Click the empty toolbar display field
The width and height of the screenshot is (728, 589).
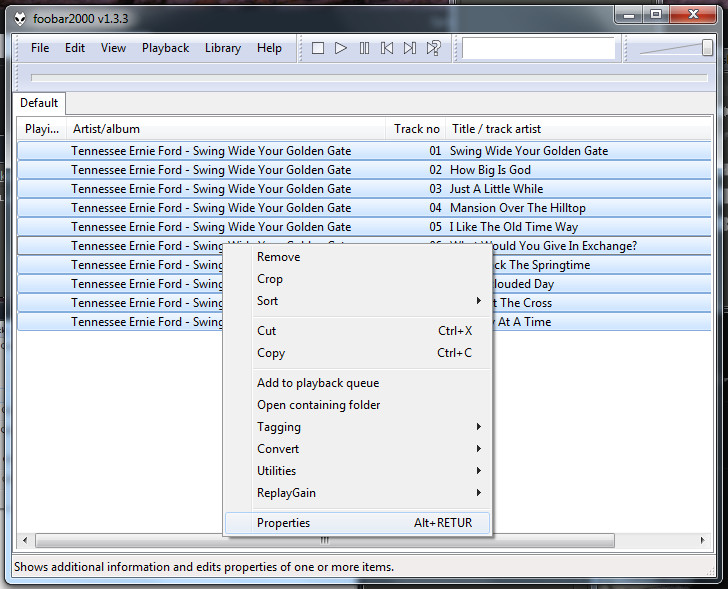(x=539, y=48)
